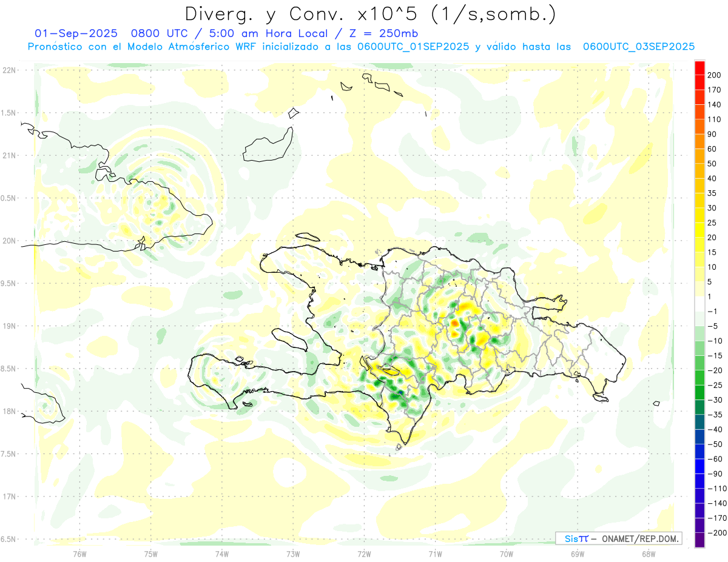
Task: Click the '68W' longitude label
Action: pos(649,554)
